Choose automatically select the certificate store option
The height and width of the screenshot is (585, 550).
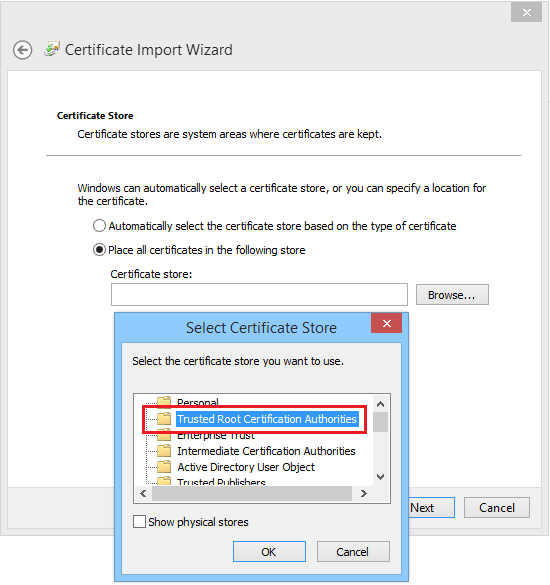[x=99, y=226]
